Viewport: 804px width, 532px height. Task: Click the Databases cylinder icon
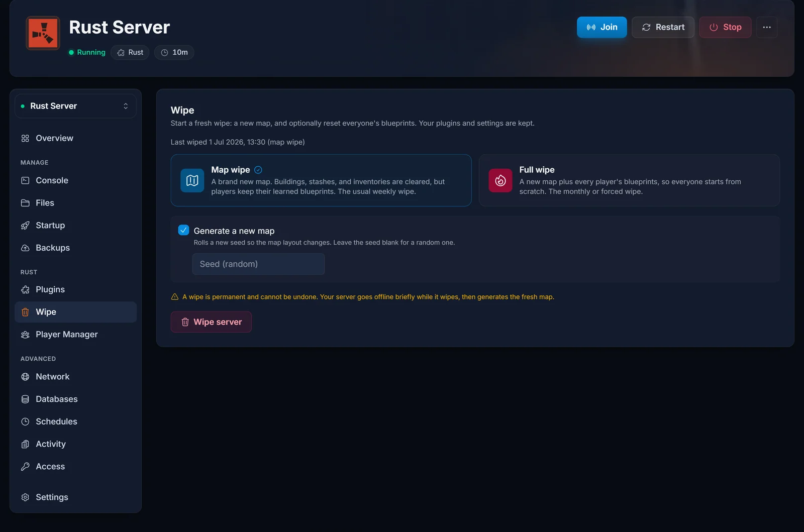[25, 399]
